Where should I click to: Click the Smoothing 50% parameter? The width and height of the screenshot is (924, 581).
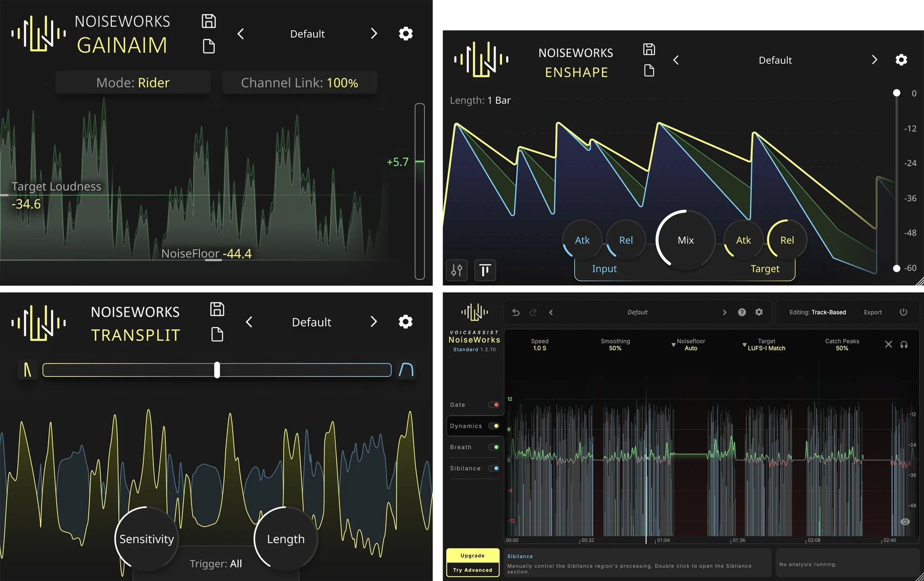615,344
